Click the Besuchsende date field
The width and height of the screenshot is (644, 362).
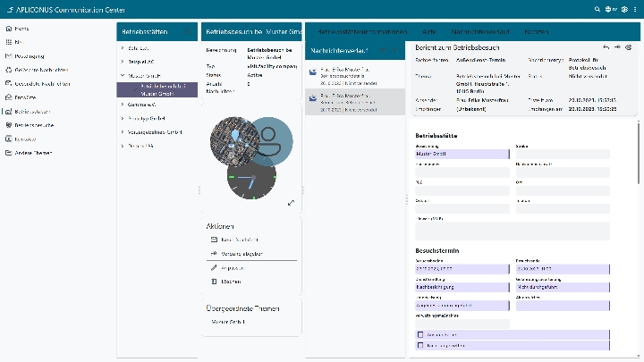(x=563, y=269)
